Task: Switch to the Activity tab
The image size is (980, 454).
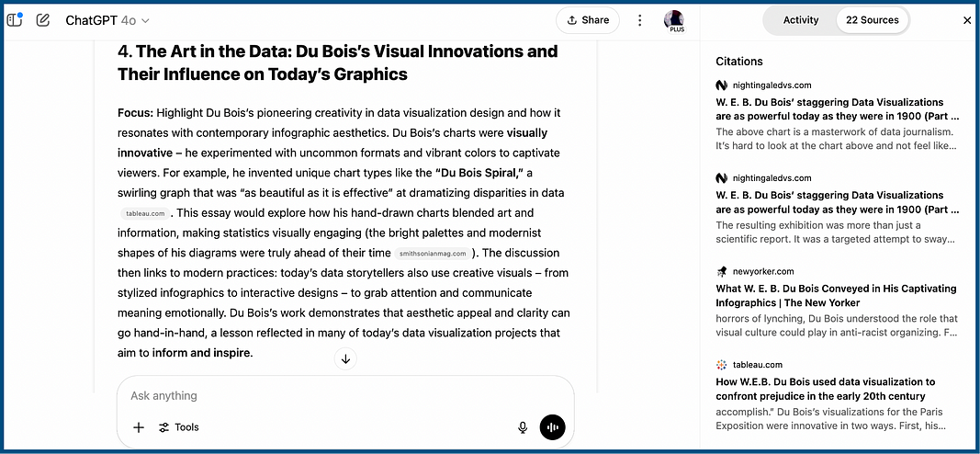Action: (x=801, y=20)
